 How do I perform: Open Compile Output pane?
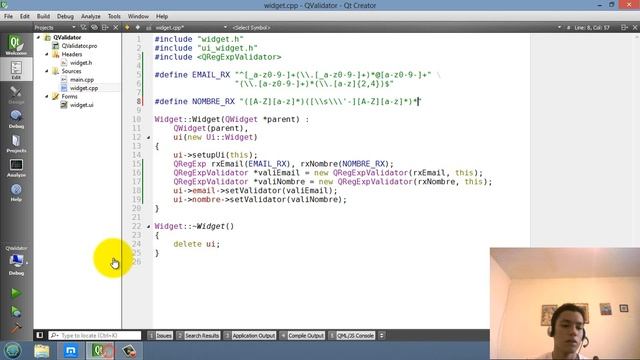click(302, 336)
